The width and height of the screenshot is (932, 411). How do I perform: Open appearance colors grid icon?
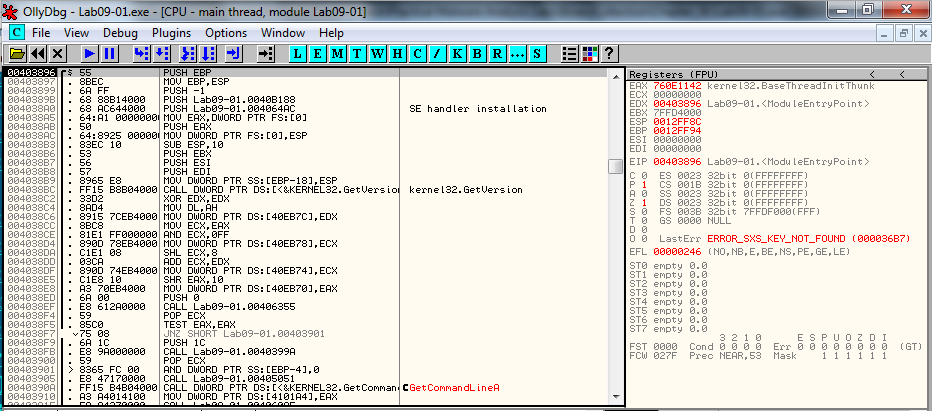tap(589, 54)
